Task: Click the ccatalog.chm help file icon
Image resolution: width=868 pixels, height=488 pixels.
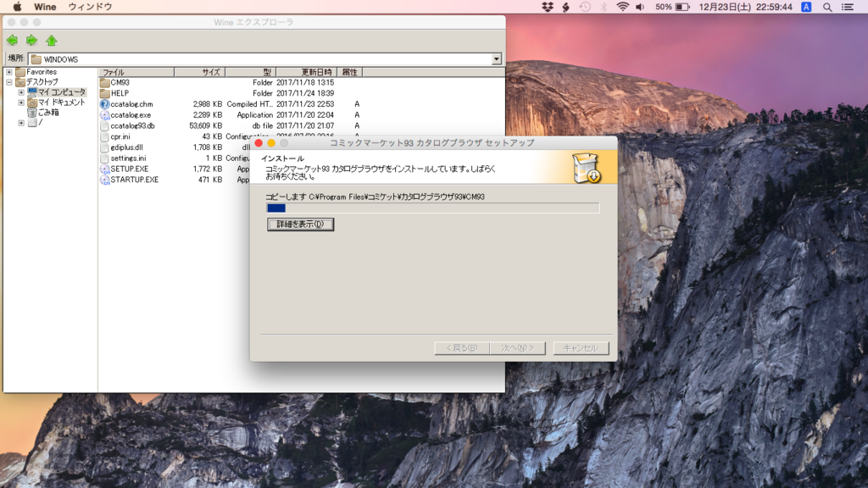Action: tap(104, 104)
